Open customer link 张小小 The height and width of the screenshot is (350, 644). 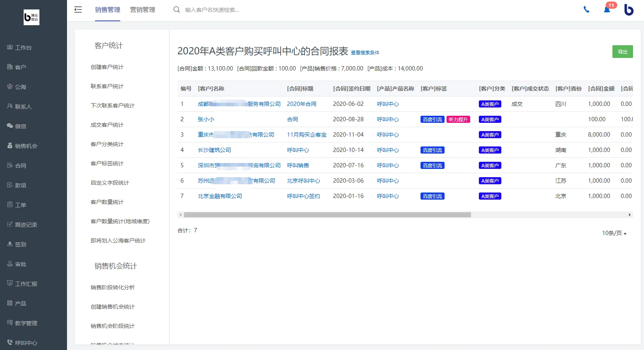click(x=206, y=119)
